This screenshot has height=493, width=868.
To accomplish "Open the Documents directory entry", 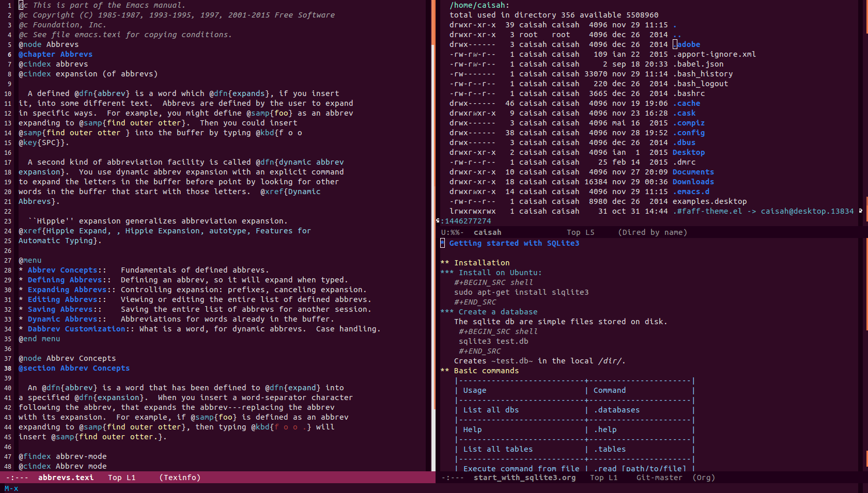I will (693, 172).
